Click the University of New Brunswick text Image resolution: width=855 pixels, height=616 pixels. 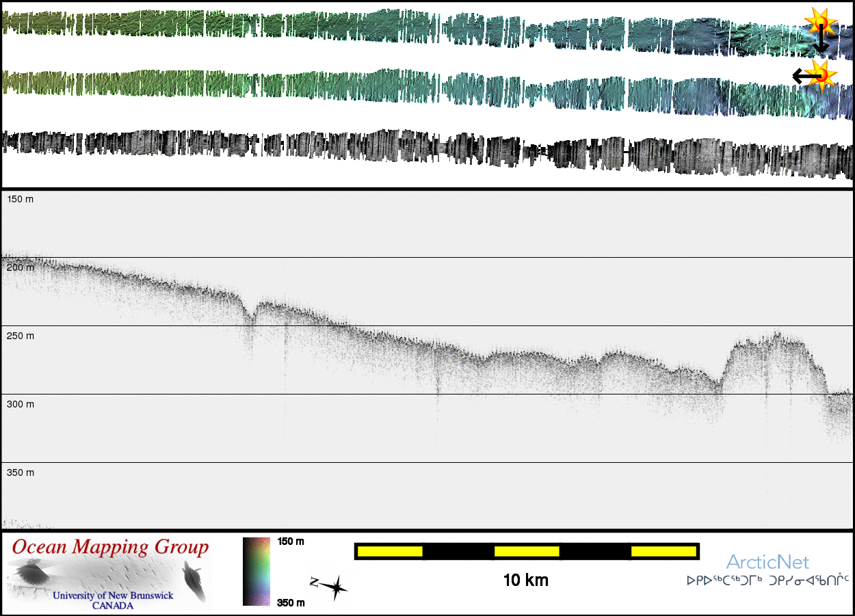(x=113, y=595)
